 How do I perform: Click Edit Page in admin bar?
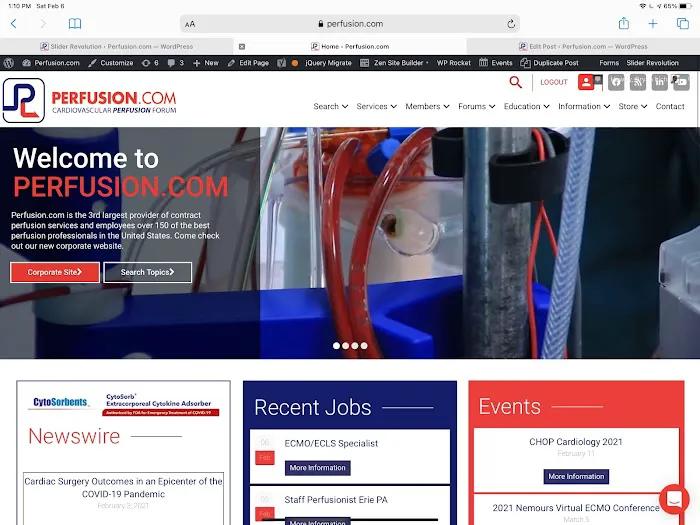(248, 63)
